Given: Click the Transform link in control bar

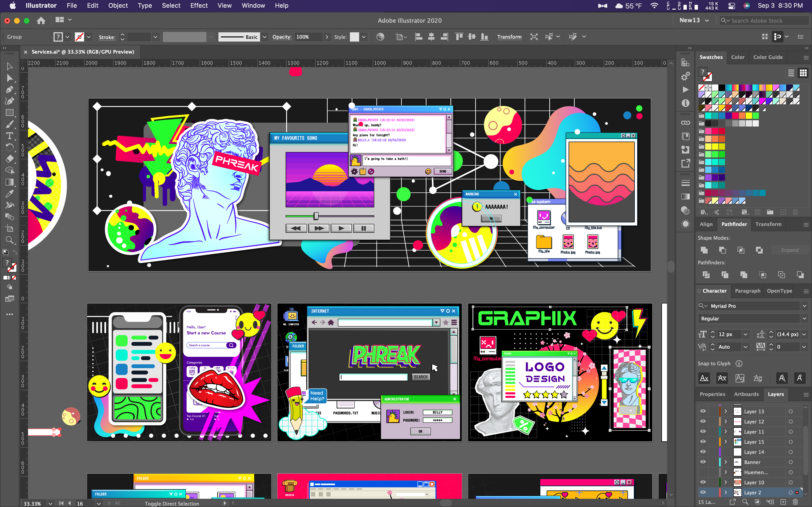Looking at the screenshot, I should pos(509,37).
